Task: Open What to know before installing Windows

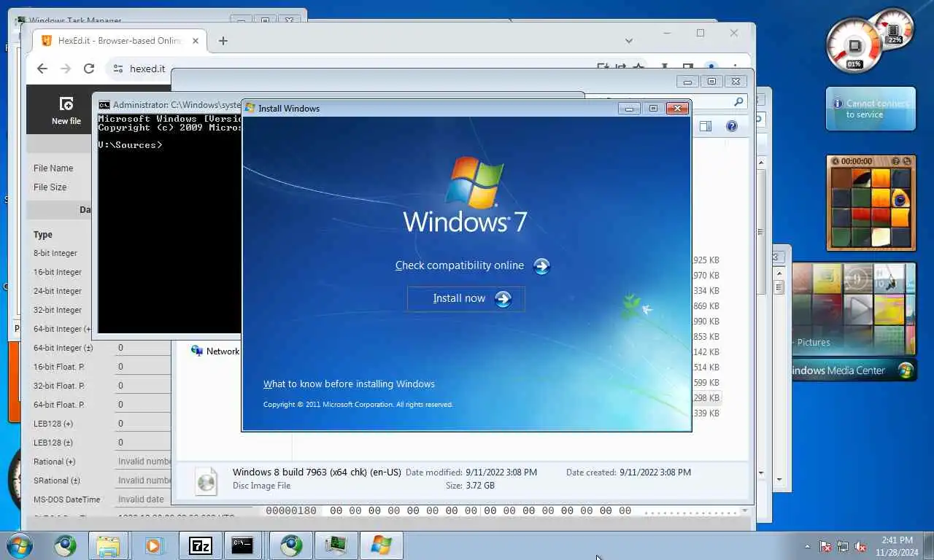Action: click(x=349, y=384)
